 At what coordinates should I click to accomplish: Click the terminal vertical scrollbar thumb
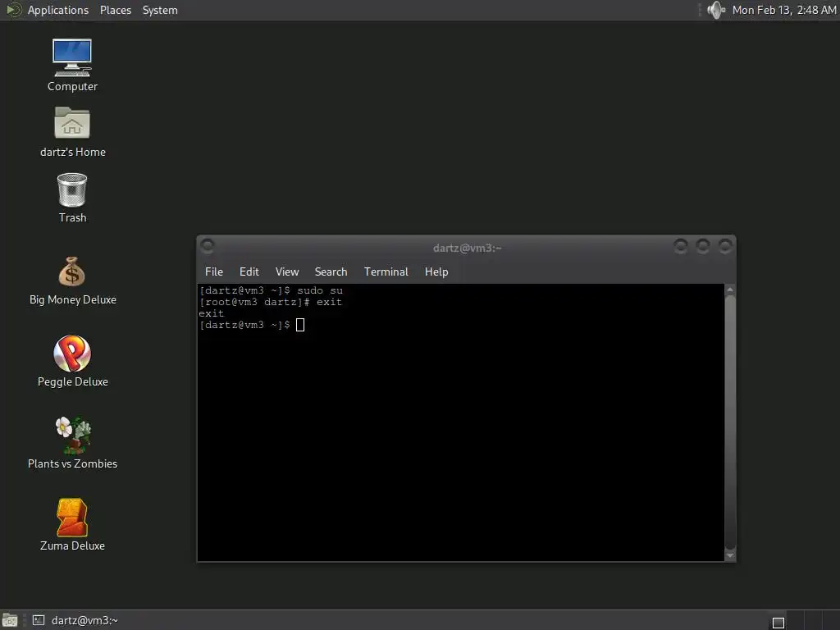(729, 422)
